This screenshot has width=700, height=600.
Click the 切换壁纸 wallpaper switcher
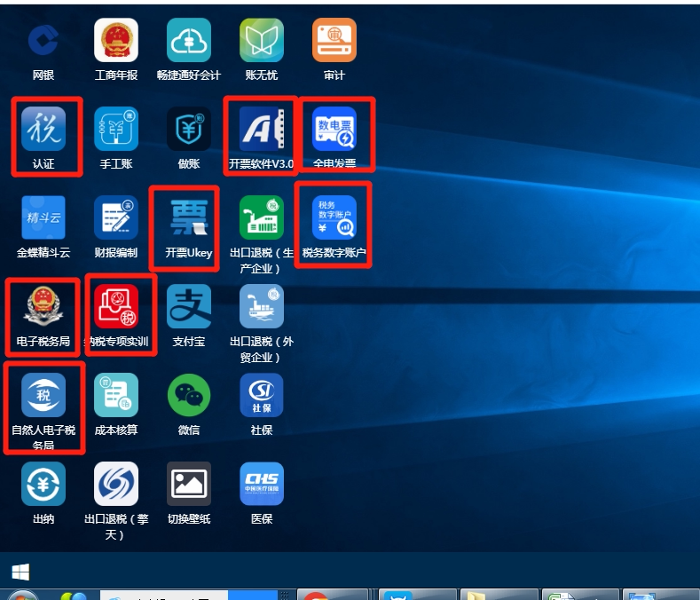[189, 484]
